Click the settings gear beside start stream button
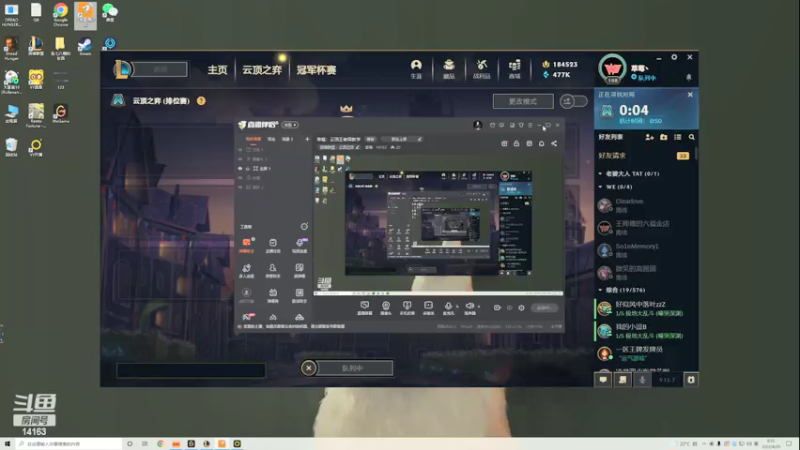Screen dimensions: 800x450 pyautogui.click(x=521, y=308)
